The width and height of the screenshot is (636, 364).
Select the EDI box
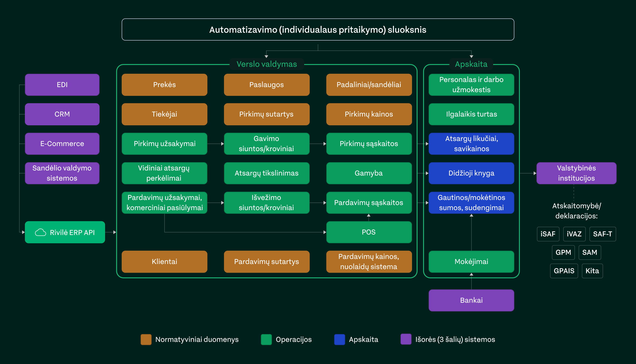point(62,85)
